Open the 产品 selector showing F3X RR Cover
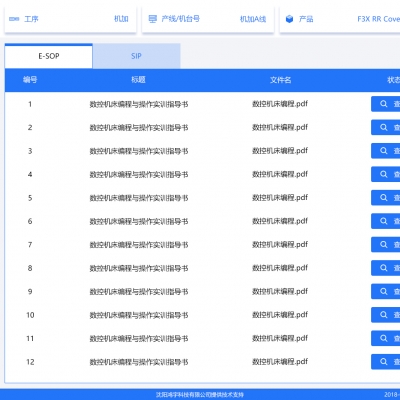Image resolution: width=400 pixels, height=400 pixels. click(x=340, y=19)
